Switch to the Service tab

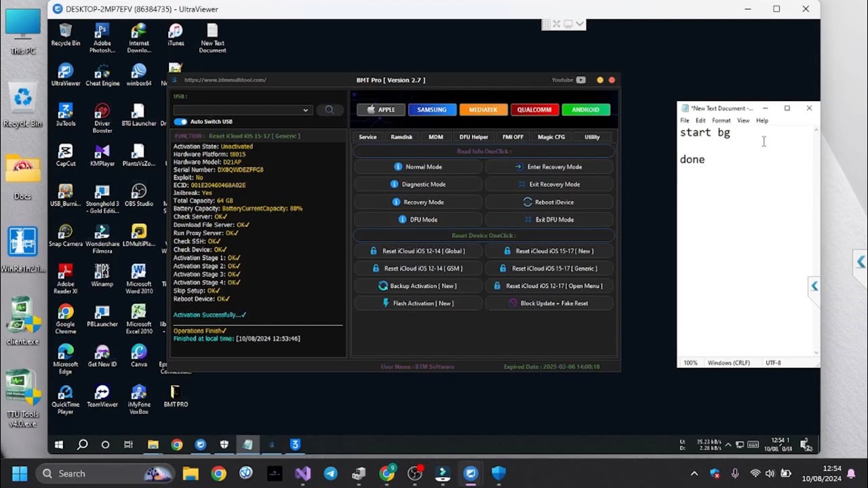coord(368,137)
